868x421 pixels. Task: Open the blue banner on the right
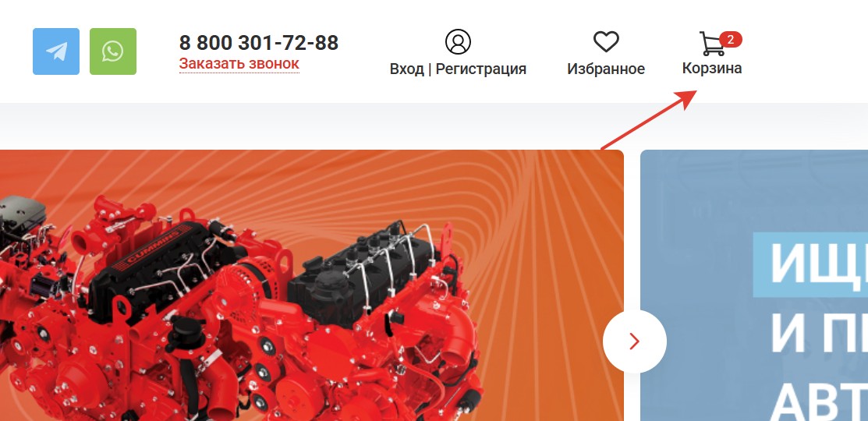tap(754, 285)
